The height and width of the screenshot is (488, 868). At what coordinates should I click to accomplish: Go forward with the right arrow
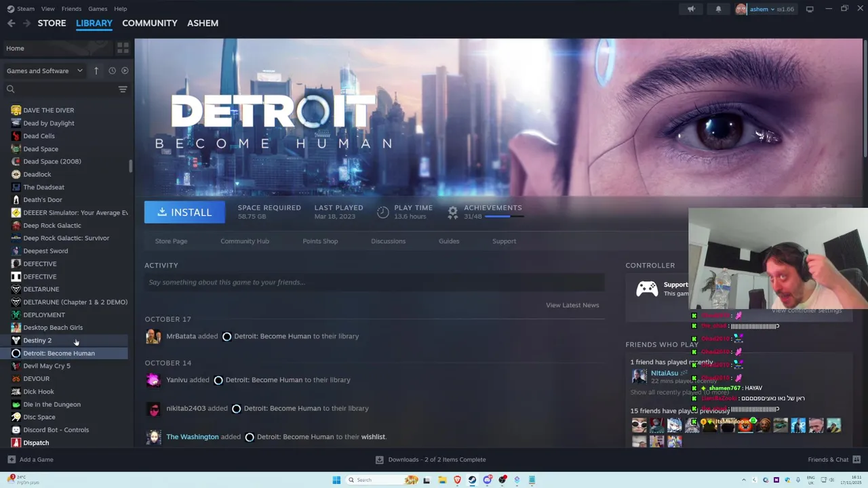[x=26, y=23]
